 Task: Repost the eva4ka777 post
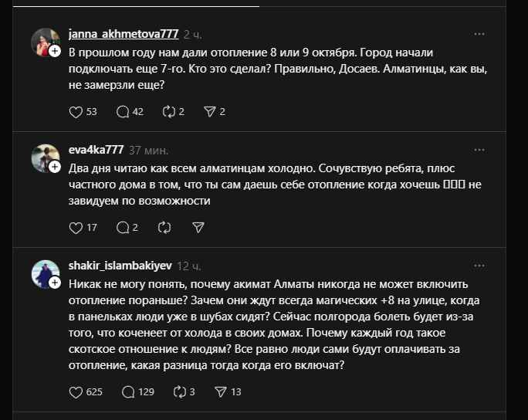164,228
